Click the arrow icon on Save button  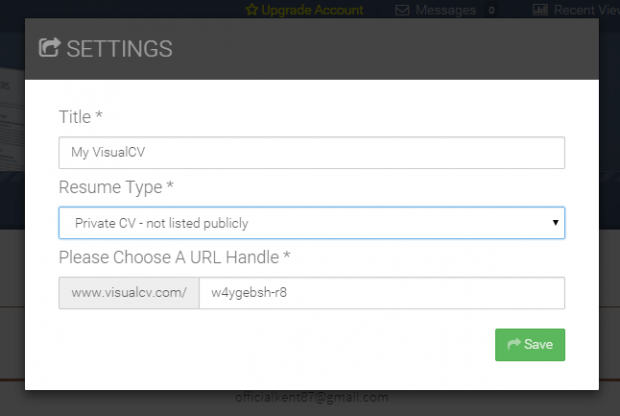point(514,344)
